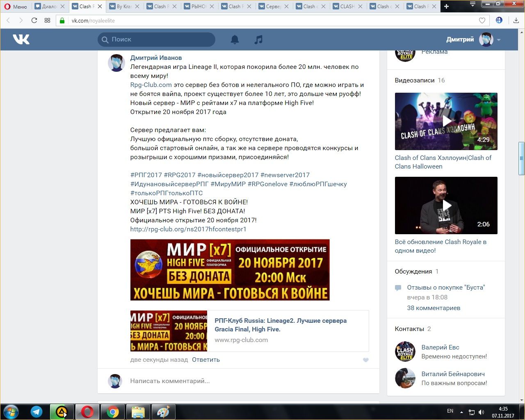Open the rpg-club.org contest link
525x420 pixels.
[188, 229]
